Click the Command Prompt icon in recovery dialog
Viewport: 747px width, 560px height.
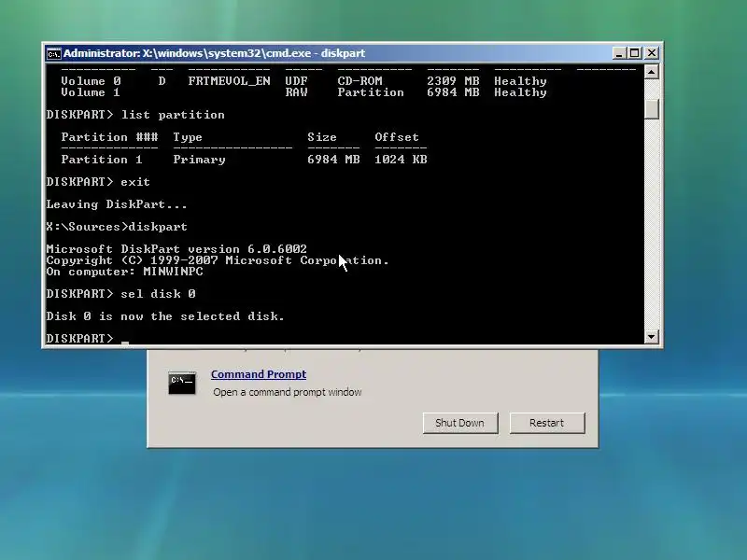click(x=182, y=384)
